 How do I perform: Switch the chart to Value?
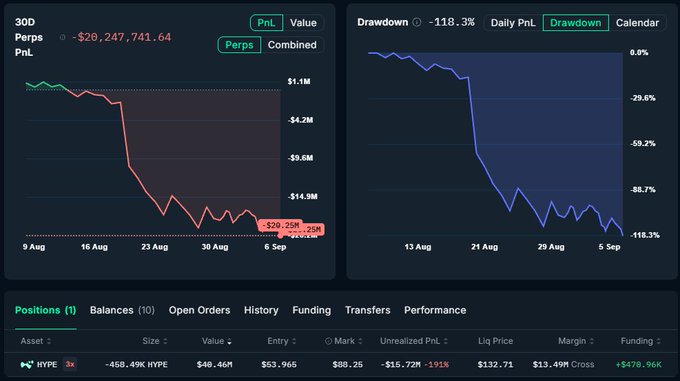pyautogui.click(x=303, y=23)
